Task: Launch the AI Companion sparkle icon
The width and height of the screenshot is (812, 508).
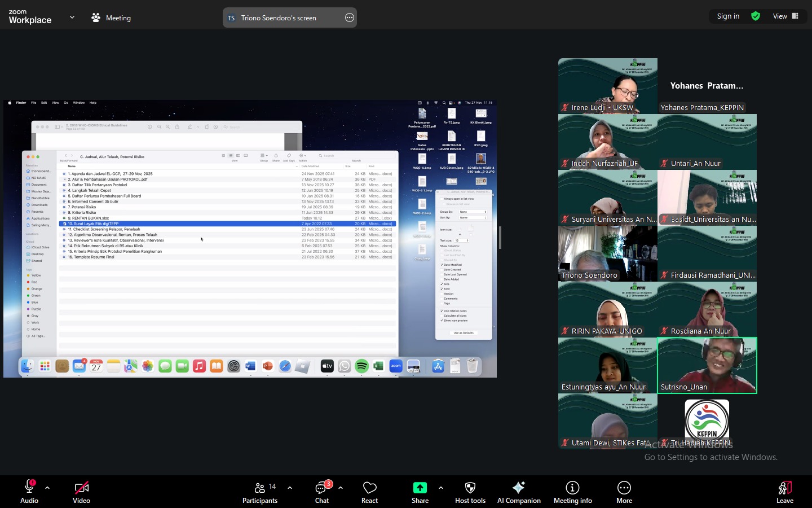Action: pyautogui.click(x=518, y=488)
